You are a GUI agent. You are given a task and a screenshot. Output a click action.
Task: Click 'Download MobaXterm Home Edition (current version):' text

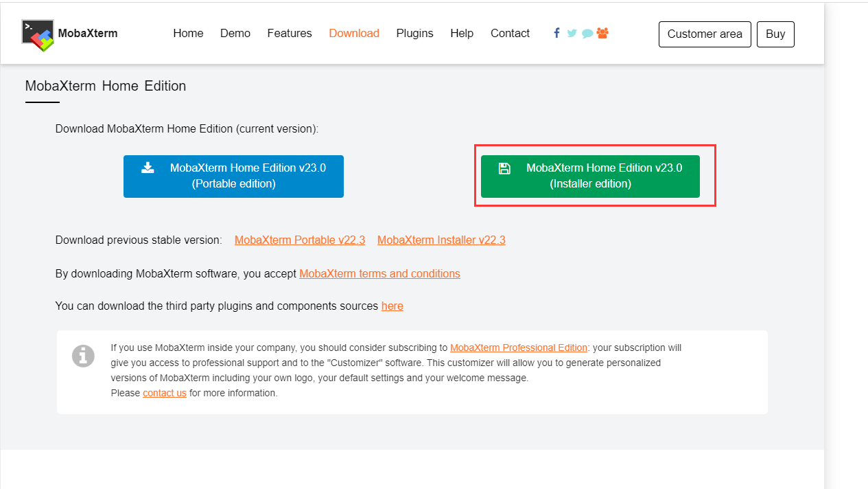(x=187, y=128)
